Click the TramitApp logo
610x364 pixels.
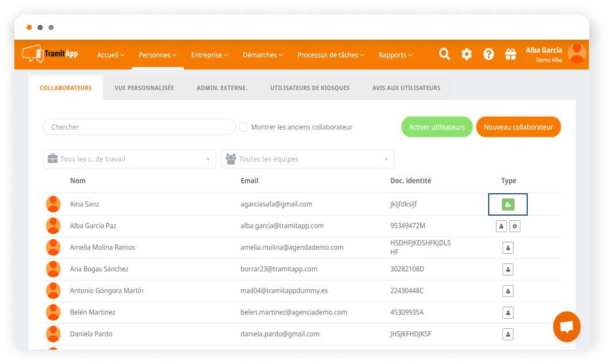[x=51, y=54]
